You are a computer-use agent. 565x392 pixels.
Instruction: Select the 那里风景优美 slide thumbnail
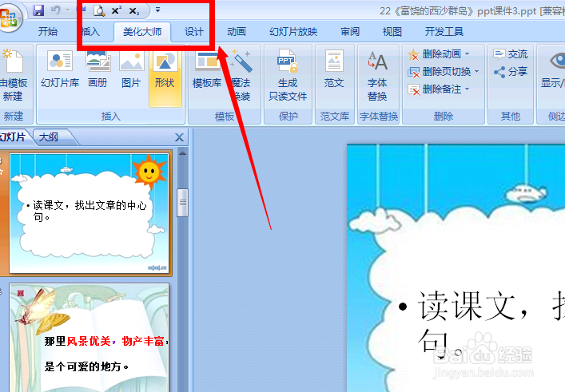pos(89,337)
